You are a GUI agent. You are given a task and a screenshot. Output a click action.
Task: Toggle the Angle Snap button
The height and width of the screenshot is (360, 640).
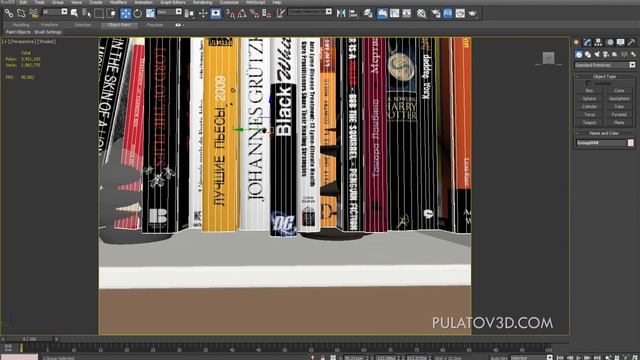[x=242, y=13]
